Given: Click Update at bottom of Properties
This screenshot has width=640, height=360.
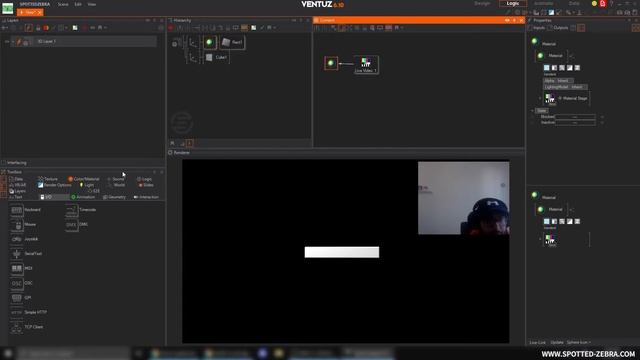Looking at the screenshot, I should 557,342.
